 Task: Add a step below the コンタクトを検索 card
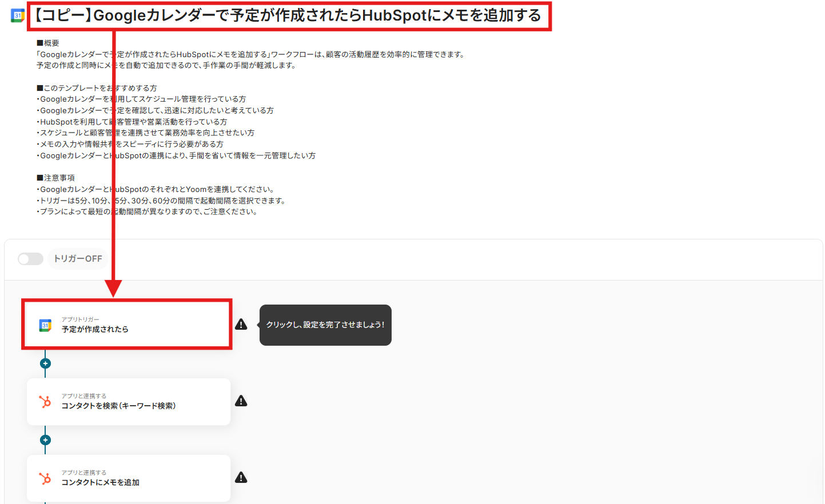46,440
